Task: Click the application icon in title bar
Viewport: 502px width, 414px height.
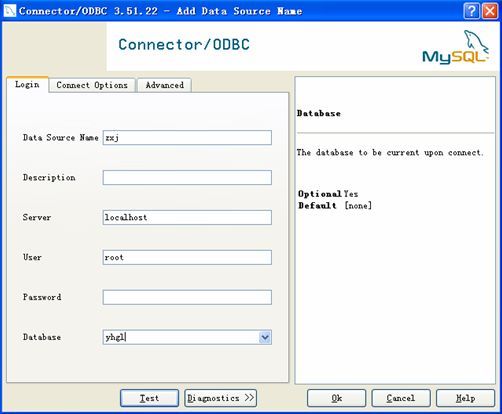Action: point(10,11)
